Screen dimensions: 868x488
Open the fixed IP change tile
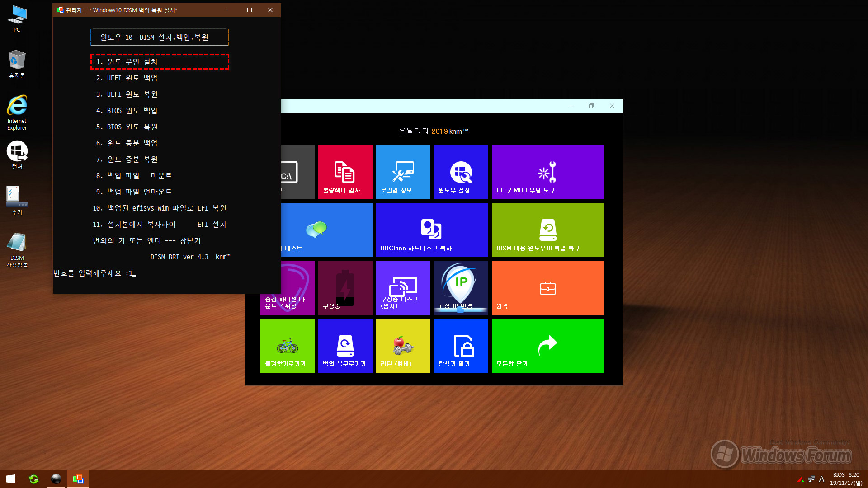point(461,288)
